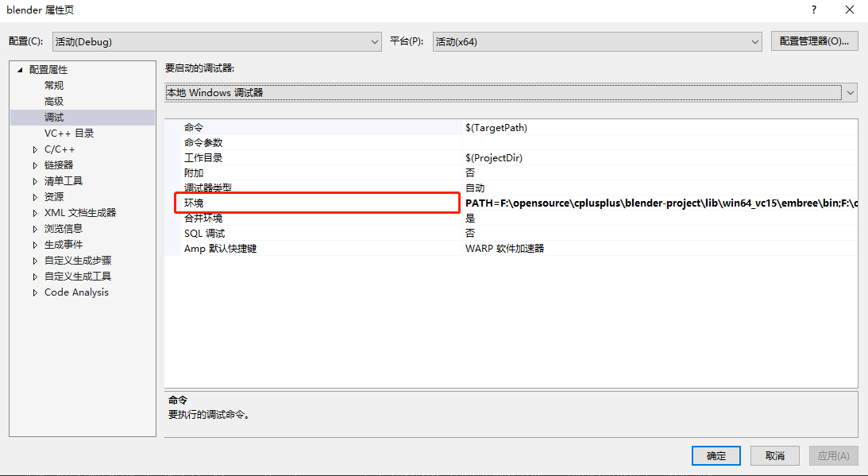Open the 本地 Windows 调试器 debugger dropdown
The image size is (868, 476).
pos(511,92)
